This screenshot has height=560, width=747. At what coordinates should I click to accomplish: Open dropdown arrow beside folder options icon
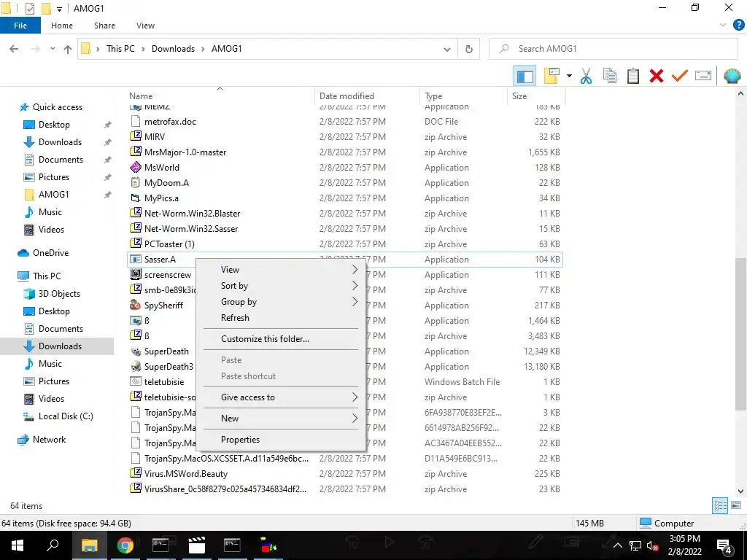point(569,76)
